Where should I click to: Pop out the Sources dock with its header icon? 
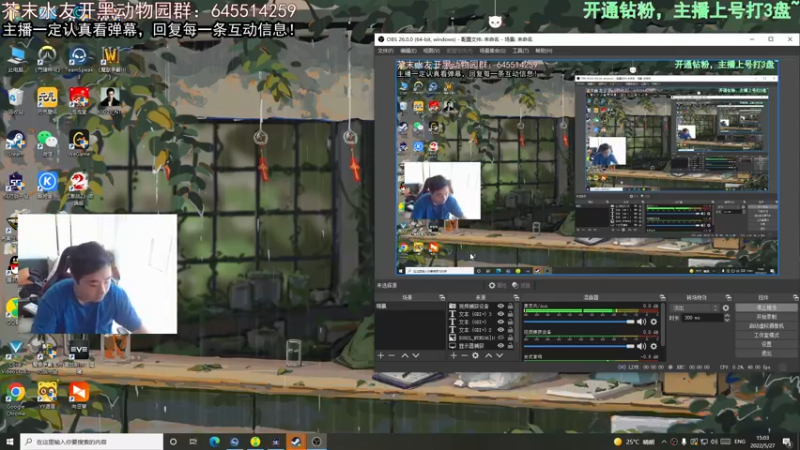coord(516,297)
